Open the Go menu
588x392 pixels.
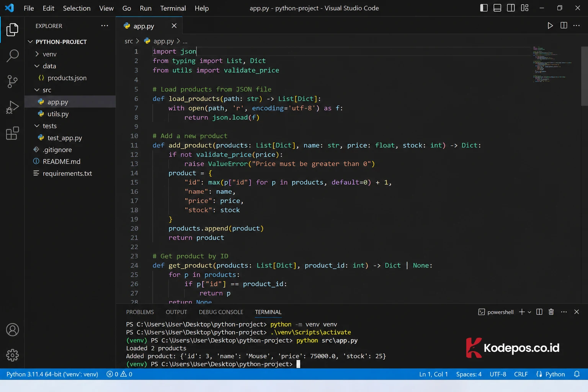(x=127, y=8)
